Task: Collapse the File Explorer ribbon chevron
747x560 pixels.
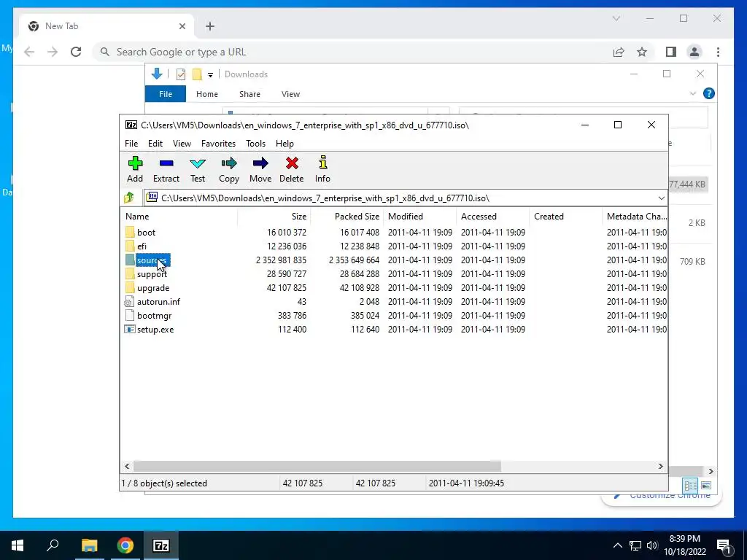Action: [693, 94]
